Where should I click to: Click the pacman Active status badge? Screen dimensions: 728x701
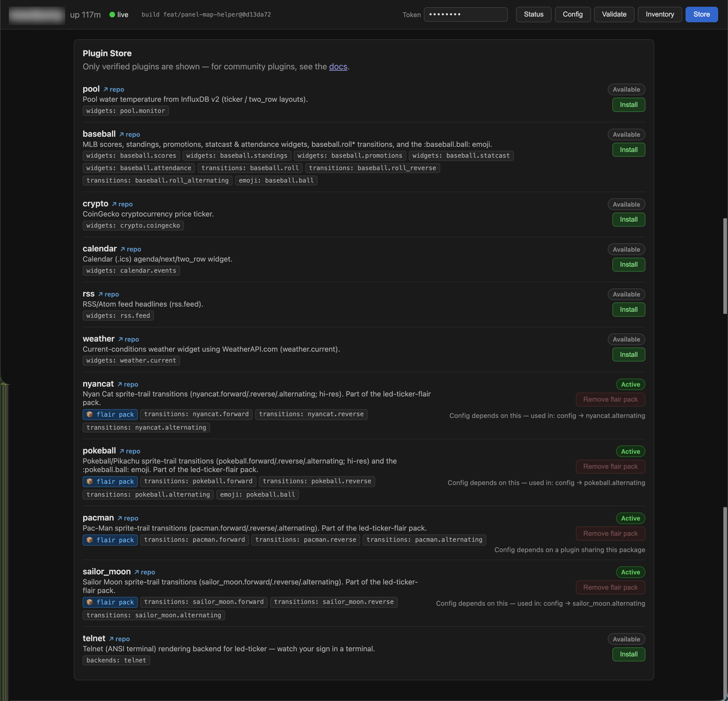(x=630, y=519)
